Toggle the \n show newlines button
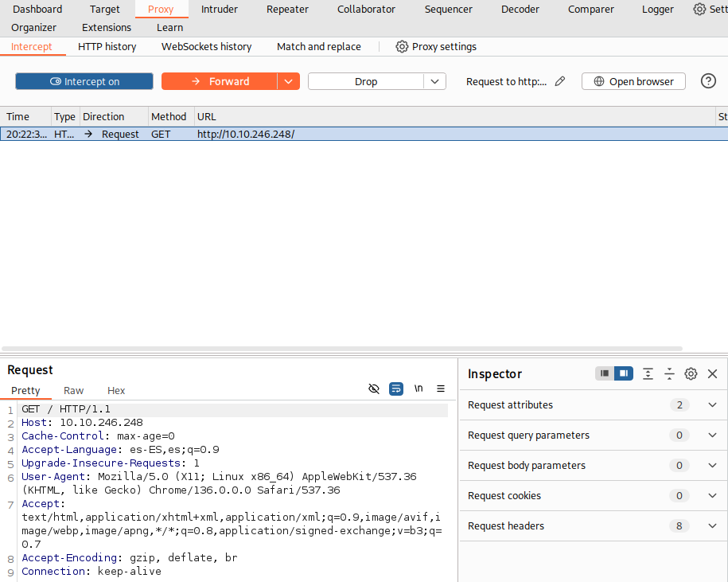This screenshot has height=582, width=728. point(419,389)
